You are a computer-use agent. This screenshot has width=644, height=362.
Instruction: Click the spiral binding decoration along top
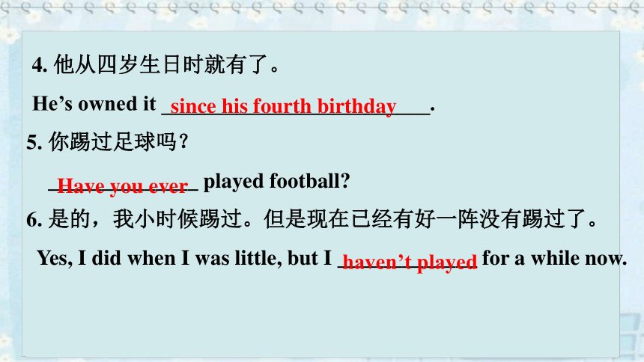(x=322, y=7)
